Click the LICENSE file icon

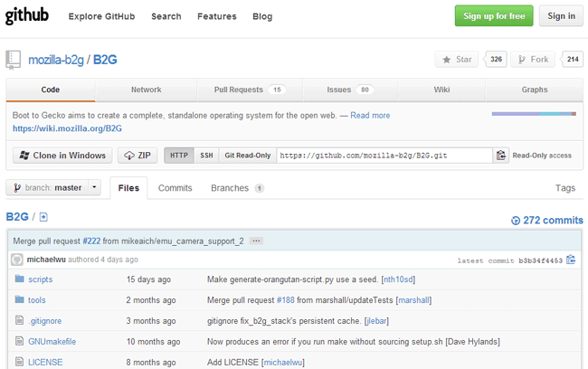tap(20, 362)
